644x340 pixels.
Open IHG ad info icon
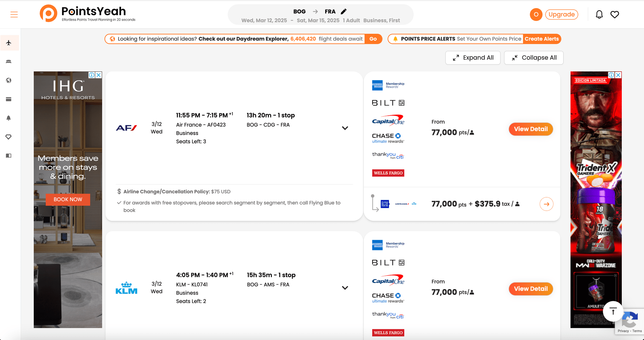[92, 75]
